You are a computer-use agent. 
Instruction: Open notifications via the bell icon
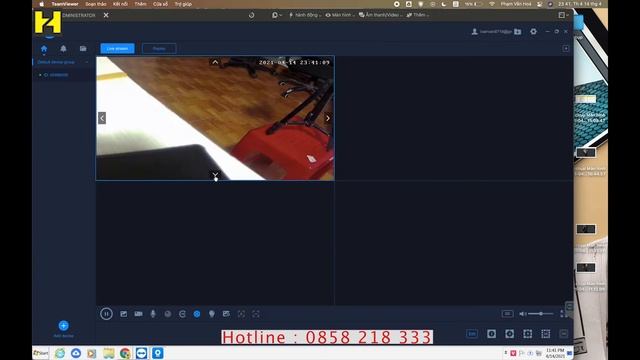pos(63,49)
